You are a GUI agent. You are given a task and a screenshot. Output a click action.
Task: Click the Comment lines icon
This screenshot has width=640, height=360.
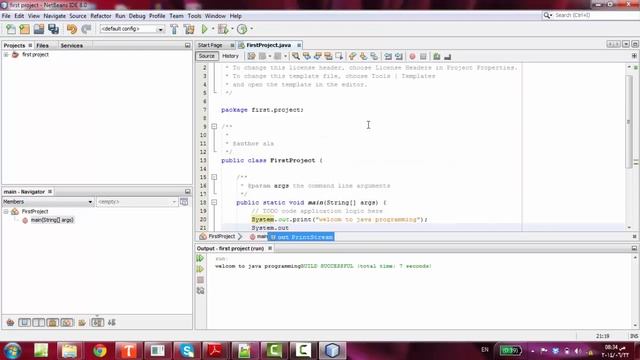click(x=437, y=56)
